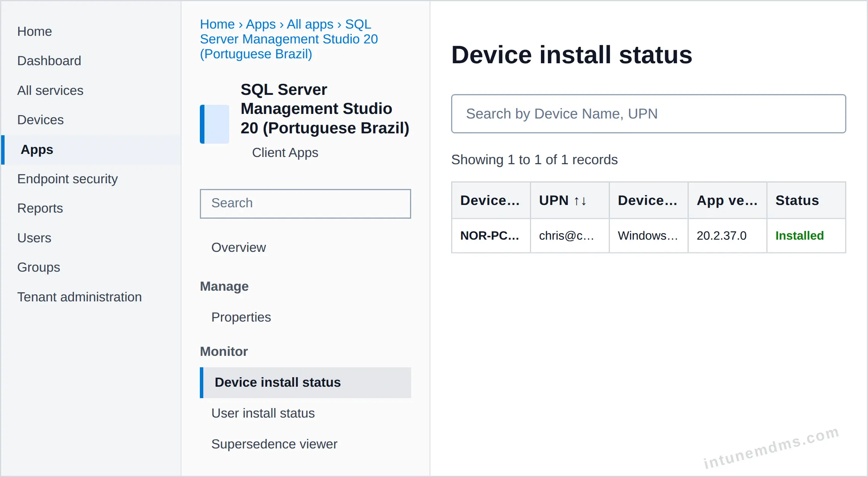Viewport: 868px width, 477px height.
Task: Click the Home breadcrumb link
Action: pyautogui.click(x=217, y=24)
